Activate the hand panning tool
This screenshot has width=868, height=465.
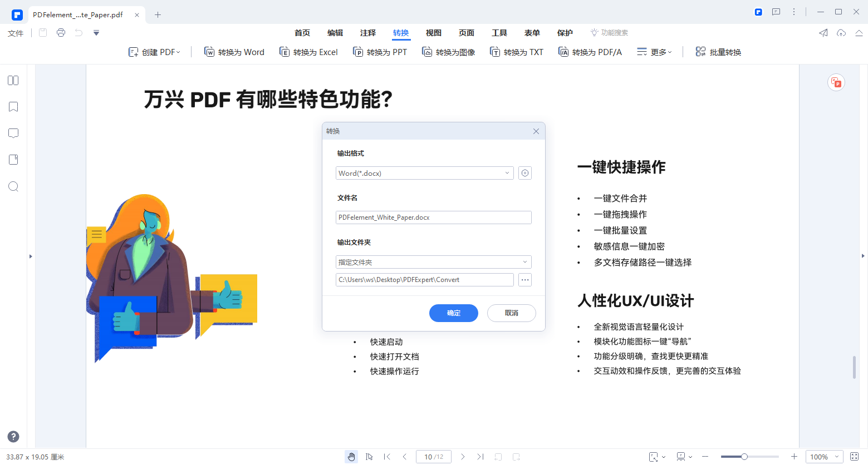click(351, 456)
